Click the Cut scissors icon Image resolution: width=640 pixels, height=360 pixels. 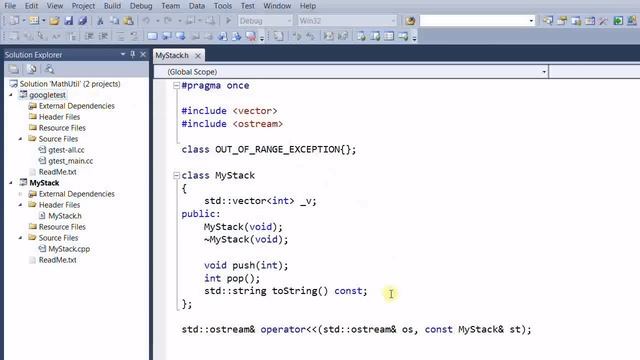coord(100,20)
